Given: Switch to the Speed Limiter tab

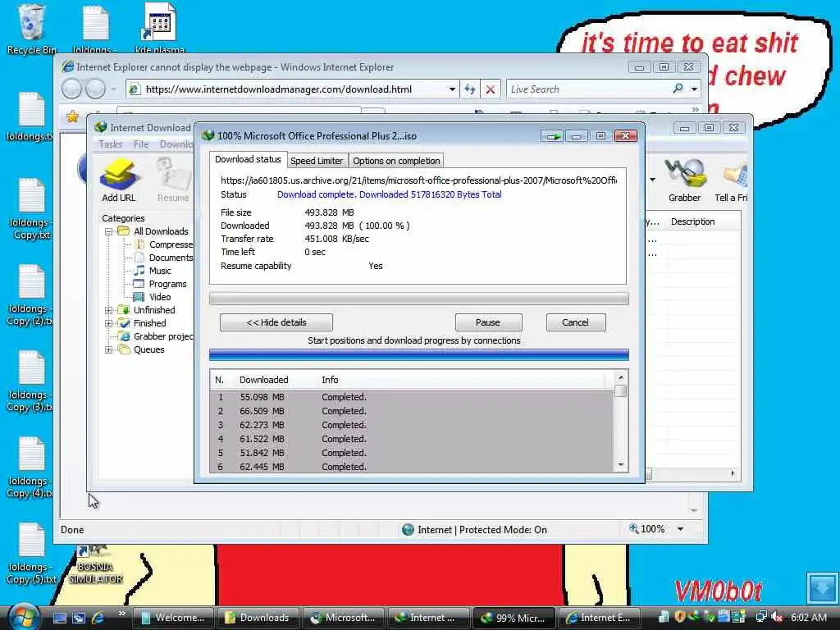Looking at the screenshot, I should 317,161.
